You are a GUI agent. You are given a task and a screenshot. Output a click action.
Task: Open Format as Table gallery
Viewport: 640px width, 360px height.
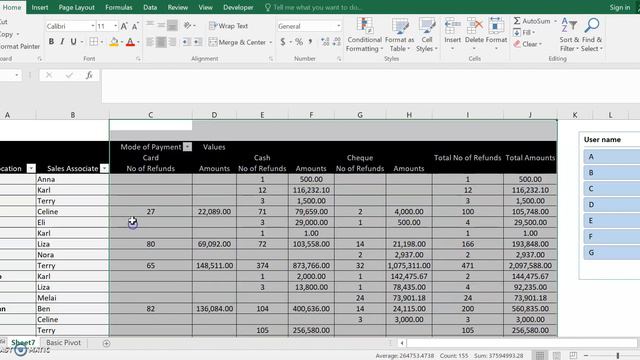point(400,35)
